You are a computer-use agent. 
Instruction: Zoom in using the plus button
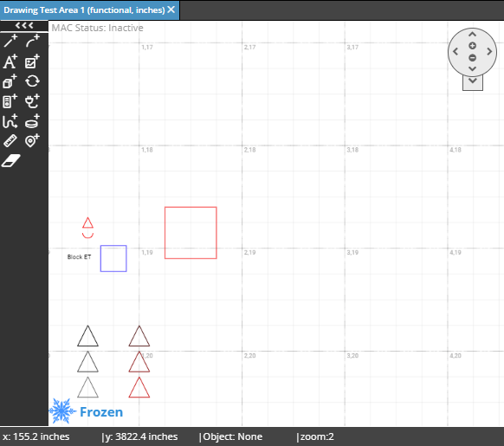pos(472,46)
